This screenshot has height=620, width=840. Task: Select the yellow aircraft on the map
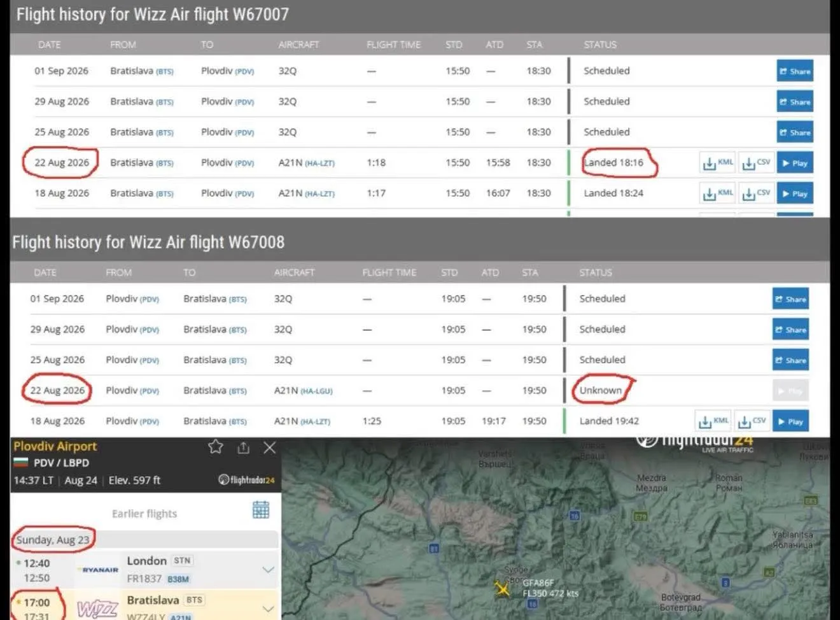[502, 589]
